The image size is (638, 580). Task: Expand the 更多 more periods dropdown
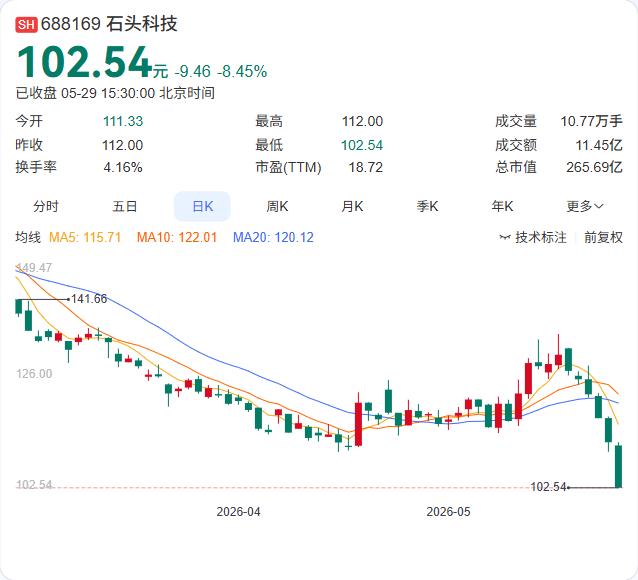click(585, 206)
